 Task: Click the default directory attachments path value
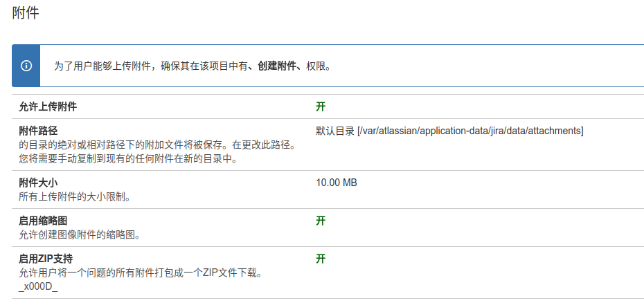449,131
